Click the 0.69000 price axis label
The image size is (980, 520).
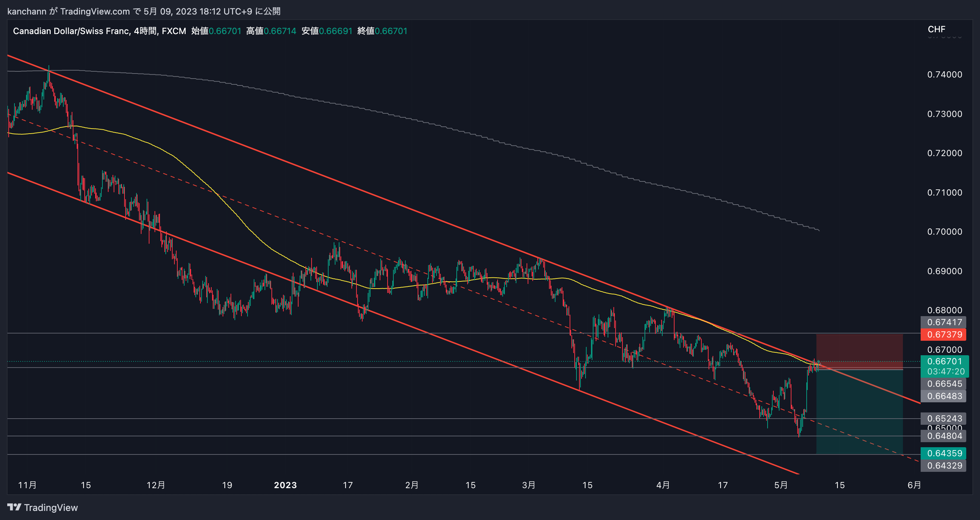tap(945, 271)
